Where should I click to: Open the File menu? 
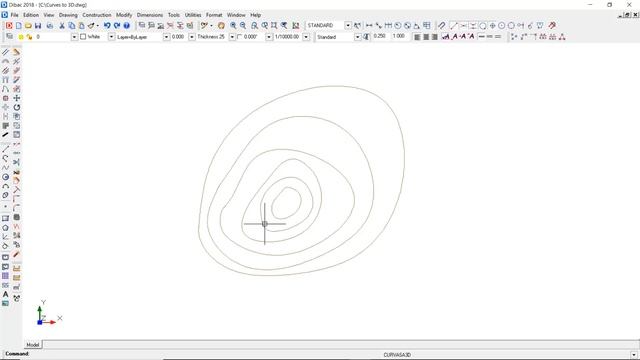(14, 15)
